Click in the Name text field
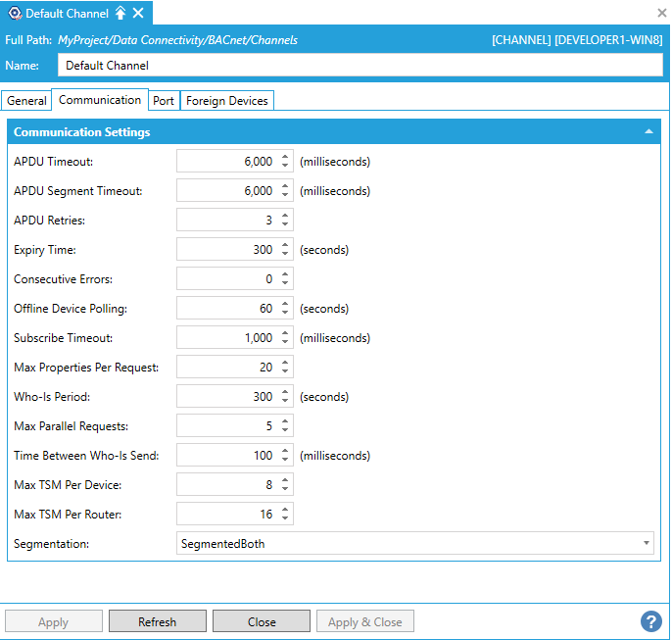The width and height of the screenshot is (672, 640). click(360, 65)
